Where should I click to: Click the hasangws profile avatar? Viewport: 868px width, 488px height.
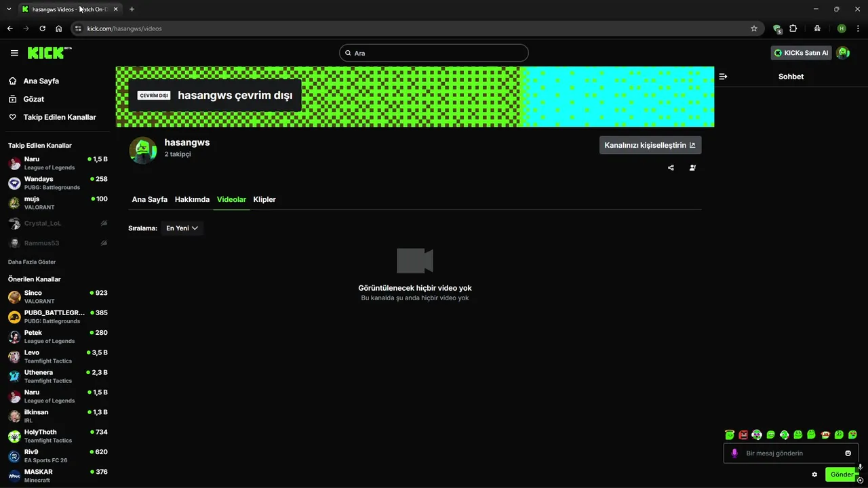point(143,150)
